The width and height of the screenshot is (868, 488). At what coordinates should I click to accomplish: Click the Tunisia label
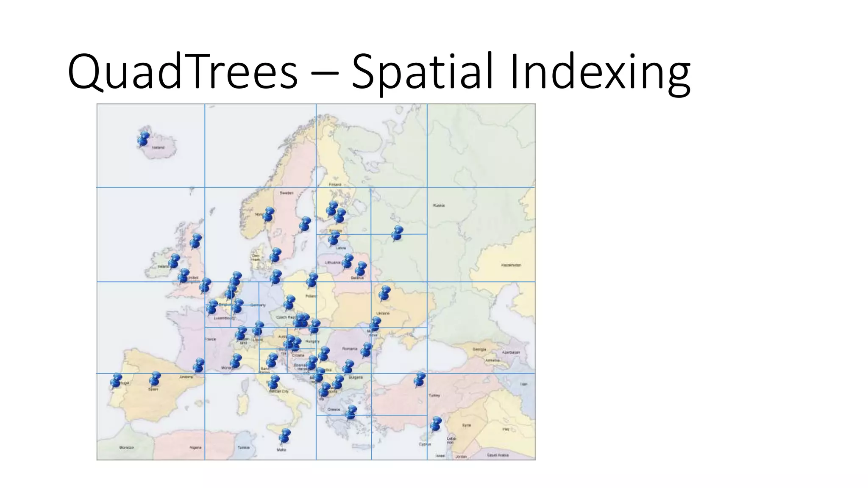(x=244, y=447)
